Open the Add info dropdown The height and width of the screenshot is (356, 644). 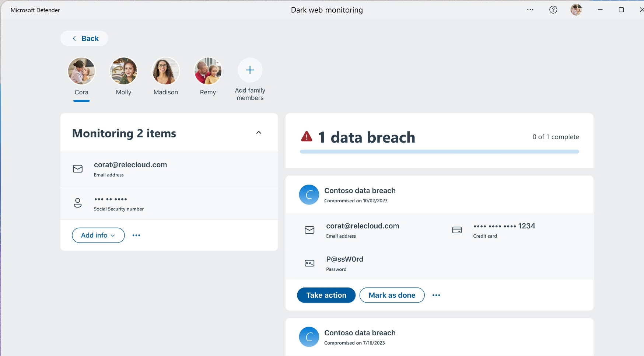pos(98,235)
